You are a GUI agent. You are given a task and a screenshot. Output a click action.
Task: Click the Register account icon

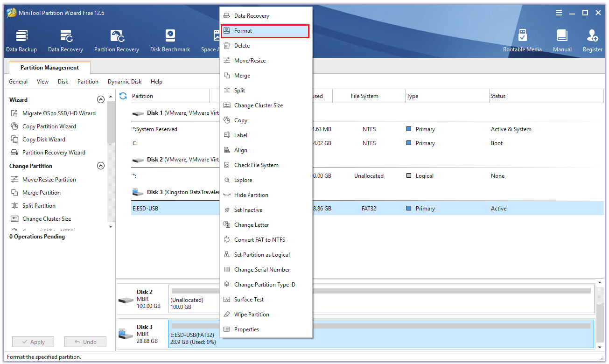pos(592,41)
